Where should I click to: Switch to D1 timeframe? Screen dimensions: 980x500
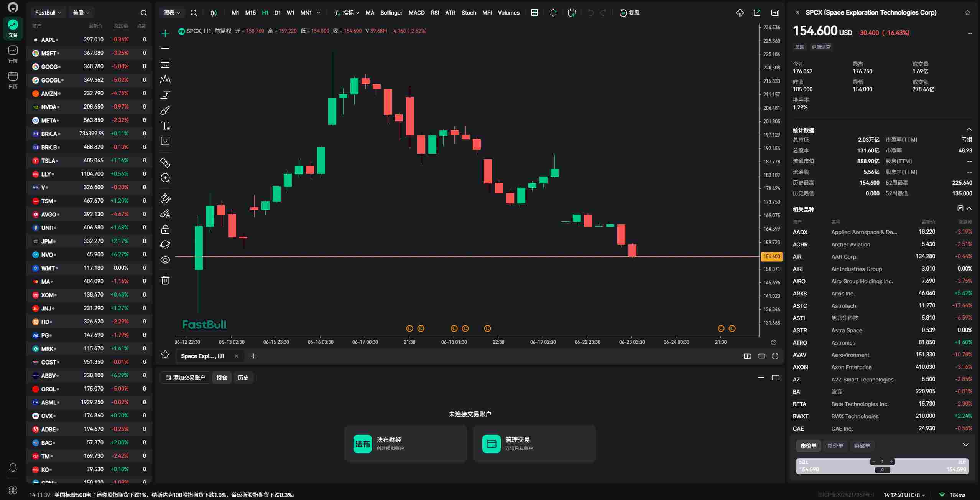278,13
